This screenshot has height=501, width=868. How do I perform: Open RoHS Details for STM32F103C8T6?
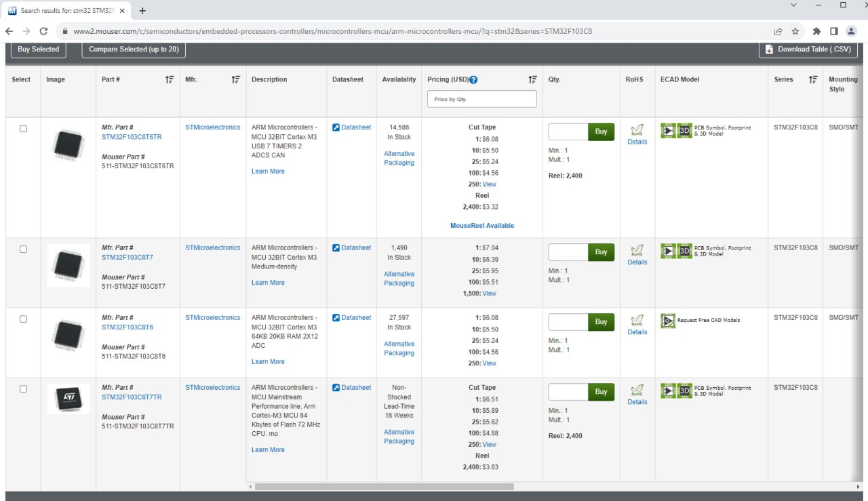tap(637, 332)
